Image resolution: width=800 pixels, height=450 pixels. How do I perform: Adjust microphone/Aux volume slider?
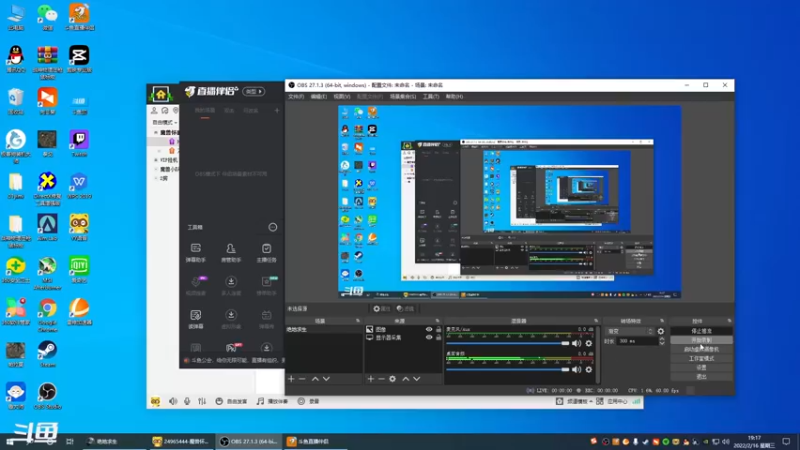tap(508, 343)
